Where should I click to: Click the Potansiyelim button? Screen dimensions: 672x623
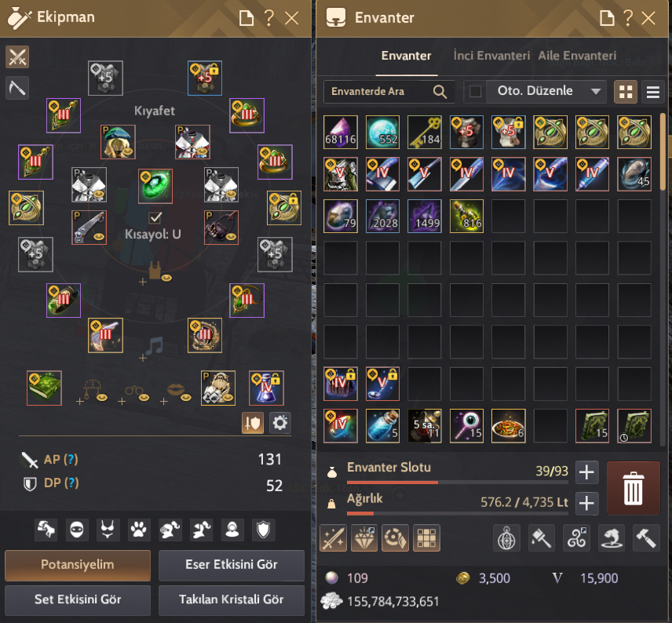point(78,565)
